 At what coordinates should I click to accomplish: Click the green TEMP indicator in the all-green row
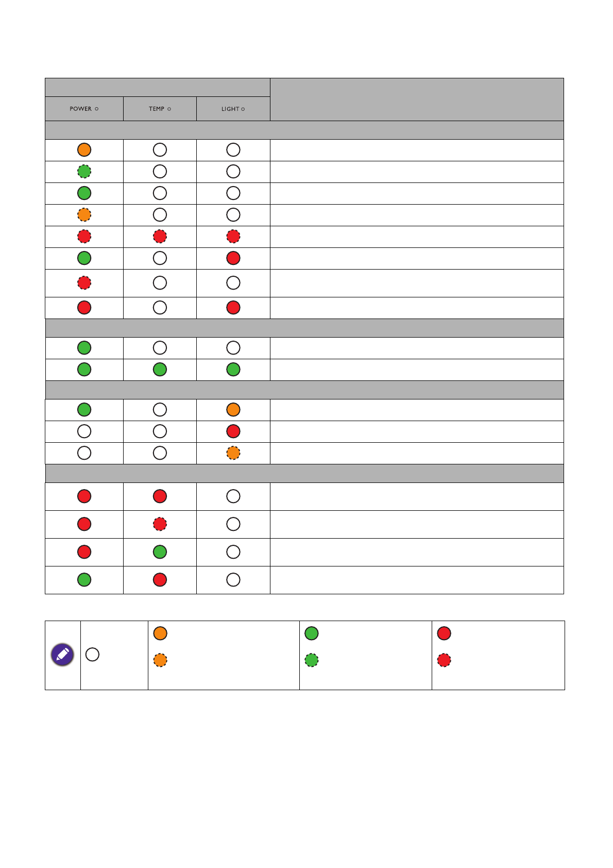pos(160,370)
